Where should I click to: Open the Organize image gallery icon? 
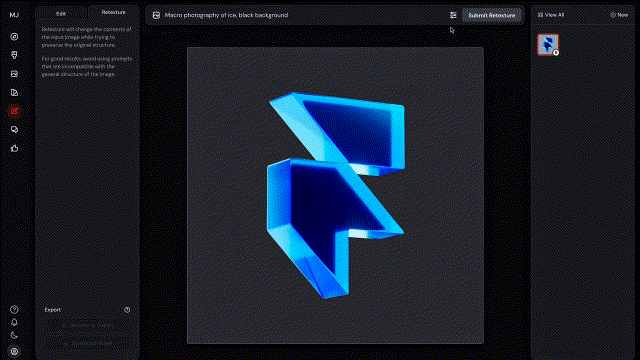[x=14, y=74]
